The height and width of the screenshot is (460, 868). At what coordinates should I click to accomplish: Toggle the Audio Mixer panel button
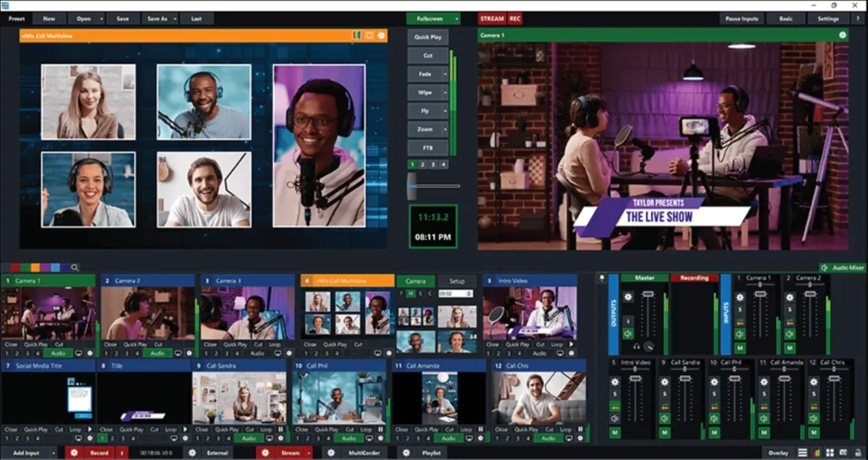[843, 268]
